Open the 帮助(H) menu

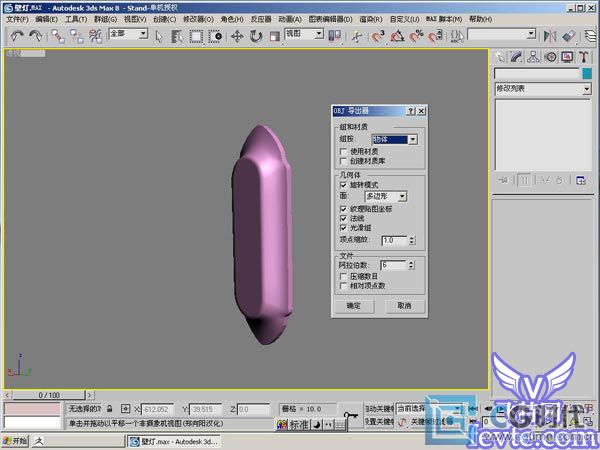click(x=481, y=19)
